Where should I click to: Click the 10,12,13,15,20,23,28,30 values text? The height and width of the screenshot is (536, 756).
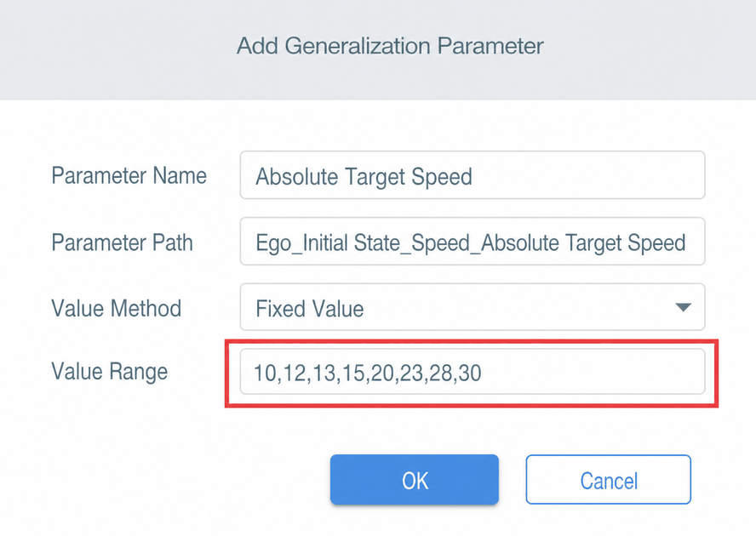(368, 373)
